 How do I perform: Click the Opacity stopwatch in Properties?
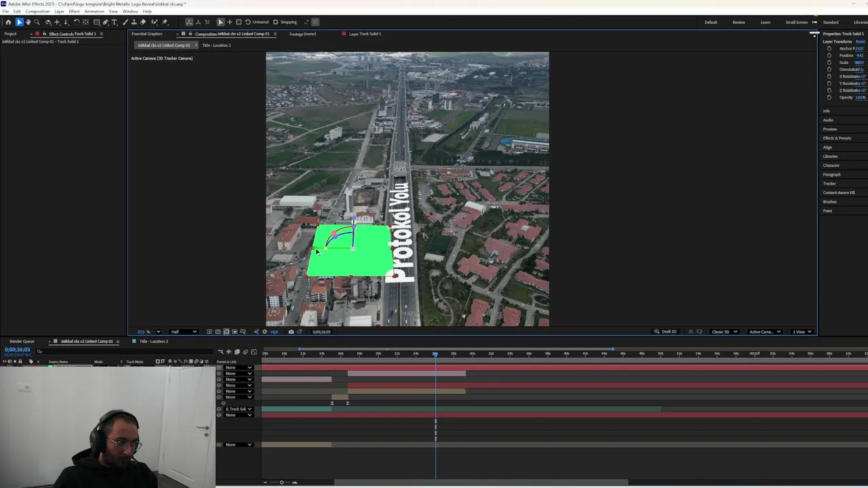click(x=829, y=97)
